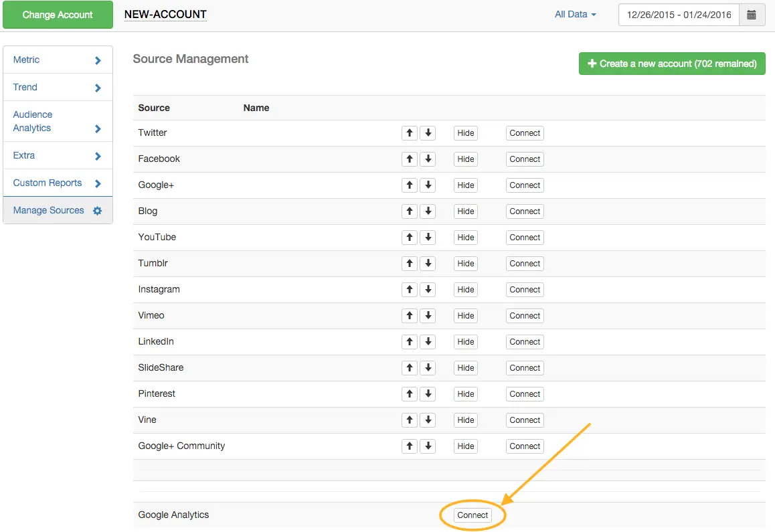
Task: Click the Change Account button
Action: point(58,15)
